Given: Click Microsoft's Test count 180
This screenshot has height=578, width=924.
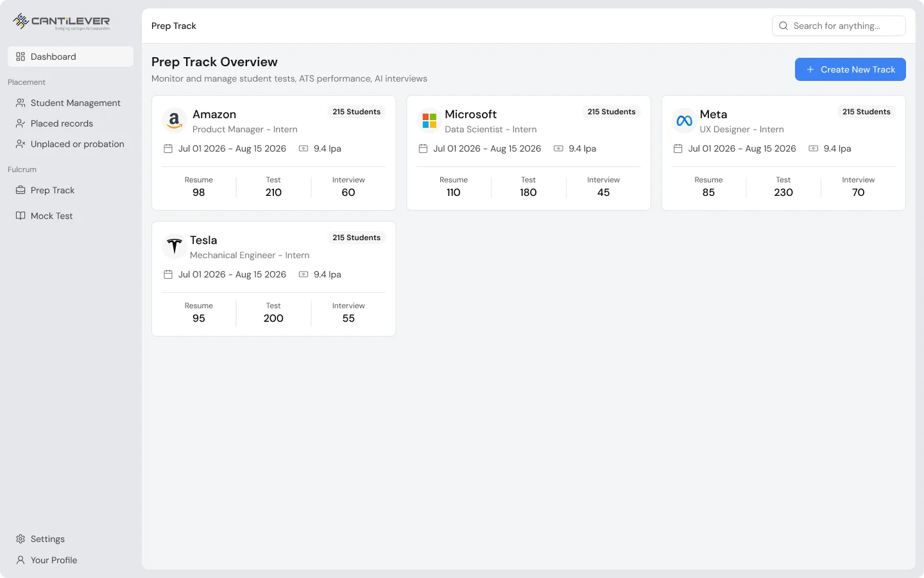Looking at the screenshot, I should click(528, 193).
